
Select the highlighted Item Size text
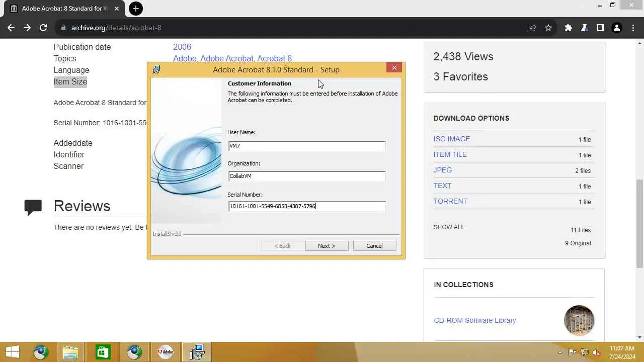click(70, 81)
